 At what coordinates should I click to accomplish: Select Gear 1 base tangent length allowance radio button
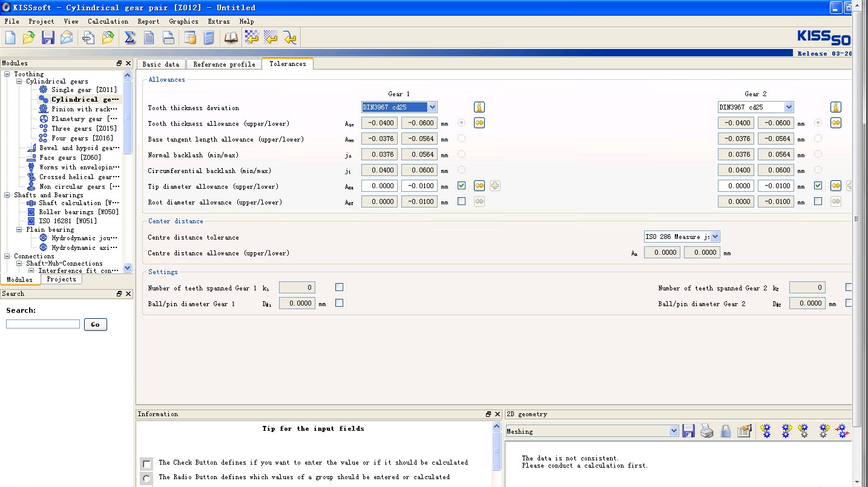click(461, 139)
